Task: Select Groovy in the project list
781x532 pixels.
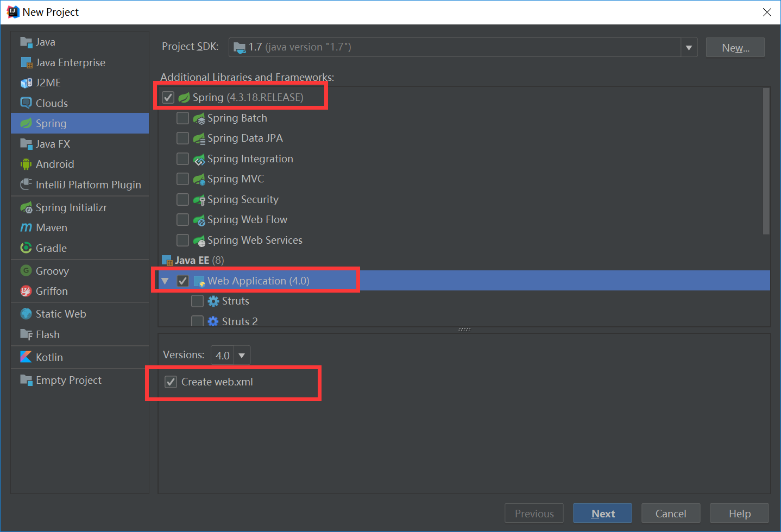Action: (x=80, y=271)
